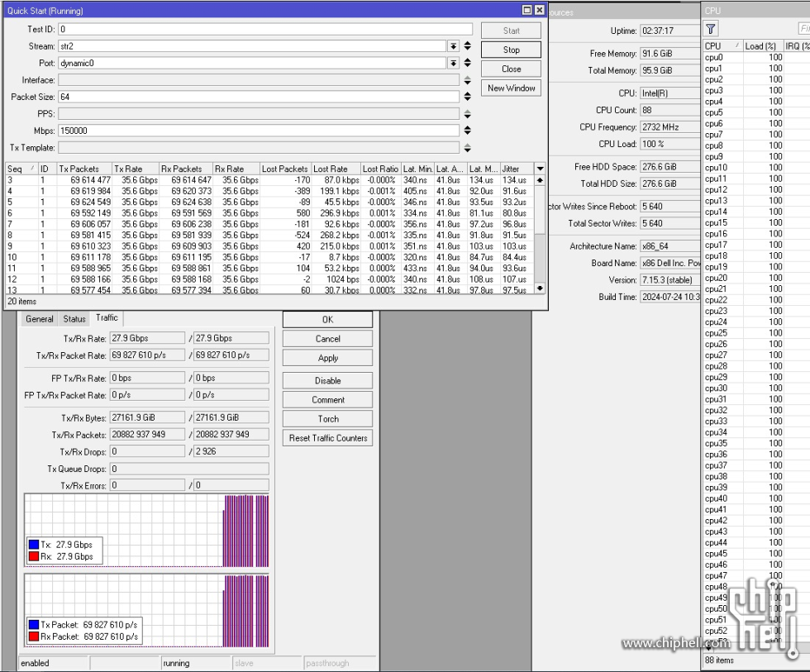Open the Port dropdown arrow
This screenshot has width=810, height=672.
(453, 63)
